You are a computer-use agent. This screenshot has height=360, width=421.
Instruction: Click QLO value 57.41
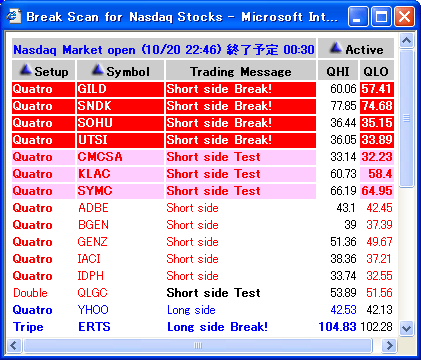(x=377, y=89)
